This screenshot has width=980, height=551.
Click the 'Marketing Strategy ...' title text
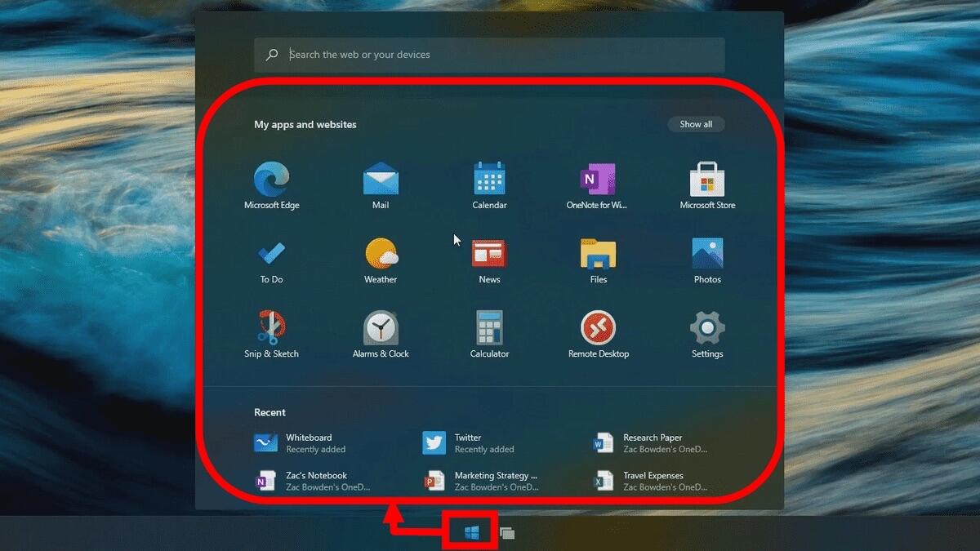497,476
